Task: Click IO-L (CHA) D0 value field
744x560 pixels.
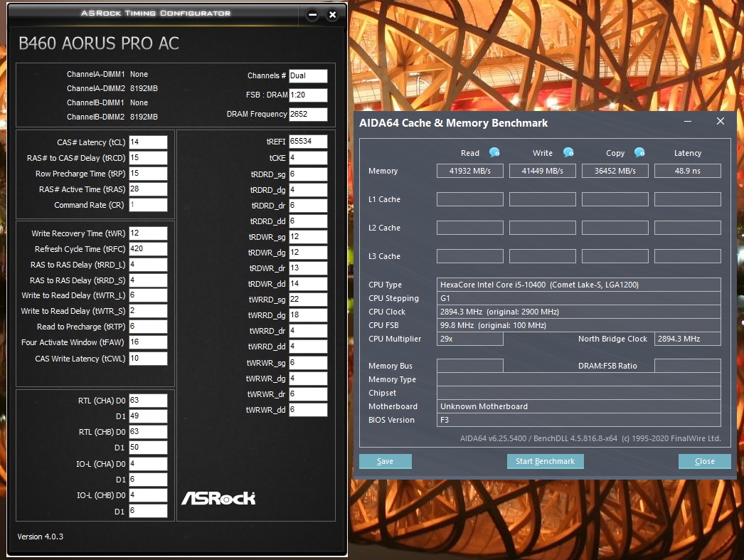Action: 148,464
